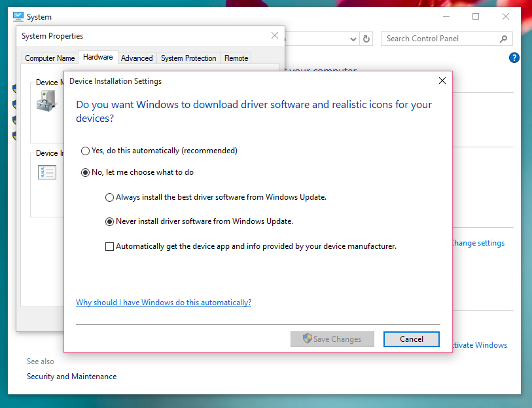The image size is (532, 408).
Task: Click the Device Manager toolbox icon
Action: click(46, 101)
